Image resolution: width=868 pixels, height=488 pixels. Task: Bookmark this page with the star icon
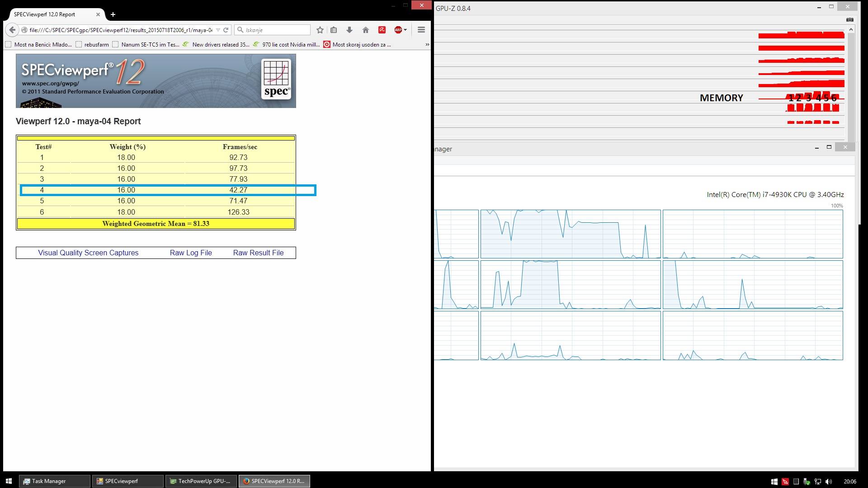pos(320,30)
